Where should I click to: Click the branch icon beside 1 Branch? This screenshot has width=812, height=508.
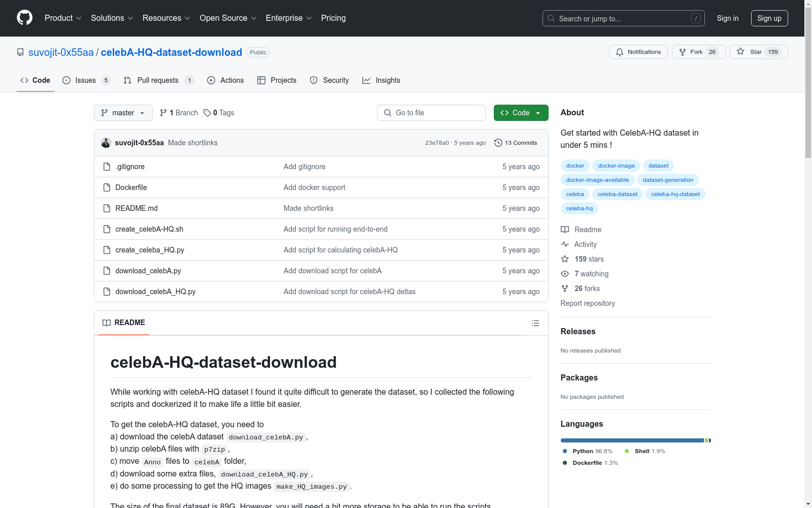(x=163, y=113)
